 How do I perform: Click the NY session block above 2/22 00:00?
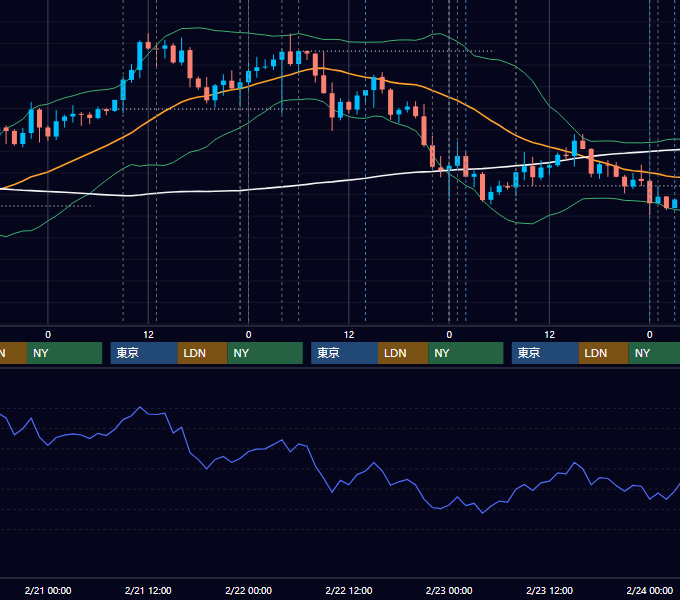pos(265,353)
